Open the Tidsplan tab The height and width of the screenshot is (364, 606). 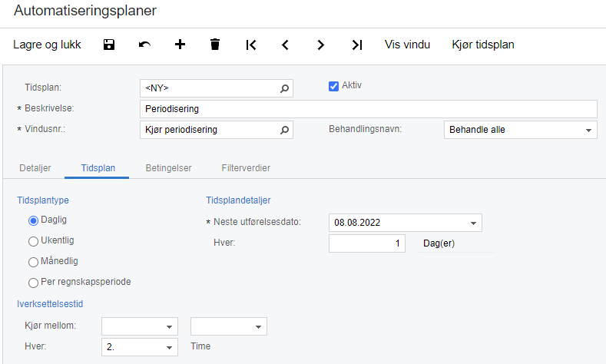click(98, 168)
